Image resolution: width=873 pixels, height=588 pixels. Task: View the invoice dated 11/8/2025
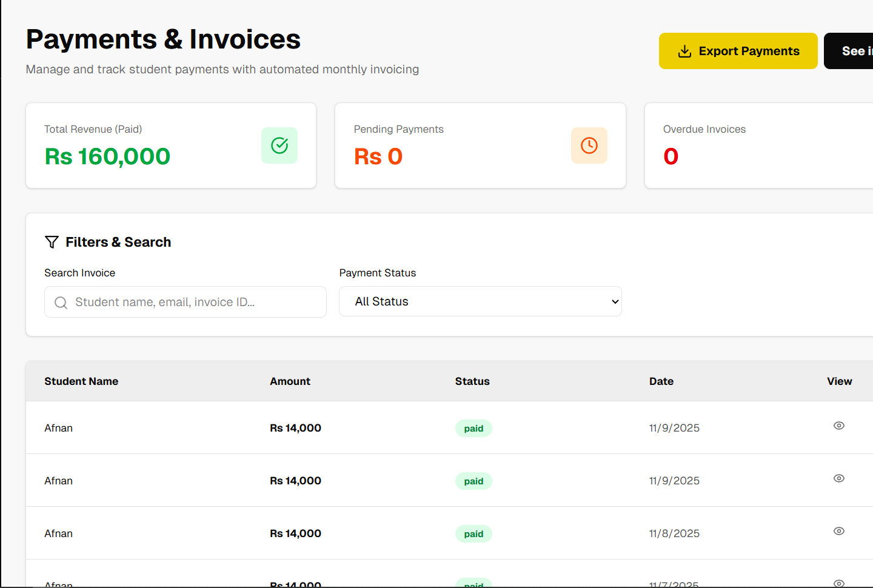pos(838,531)
